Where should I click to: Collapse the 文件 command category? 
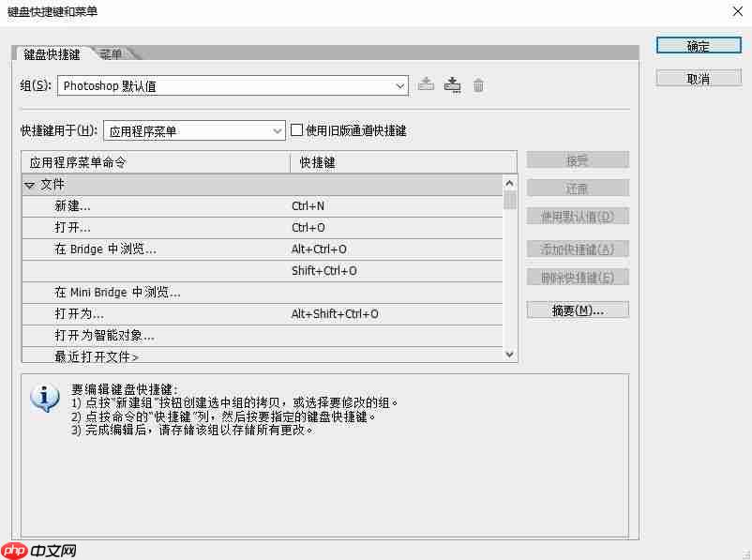point(31,185)
